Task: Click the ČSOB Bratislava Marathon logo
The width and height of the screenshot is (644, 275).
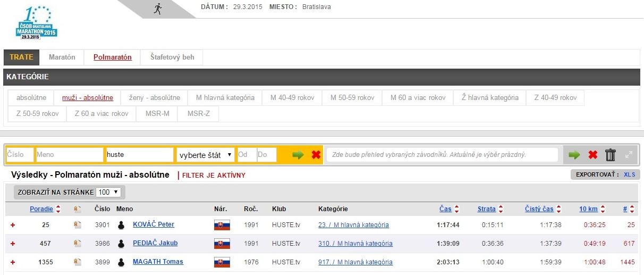Action: coord(36,23)
